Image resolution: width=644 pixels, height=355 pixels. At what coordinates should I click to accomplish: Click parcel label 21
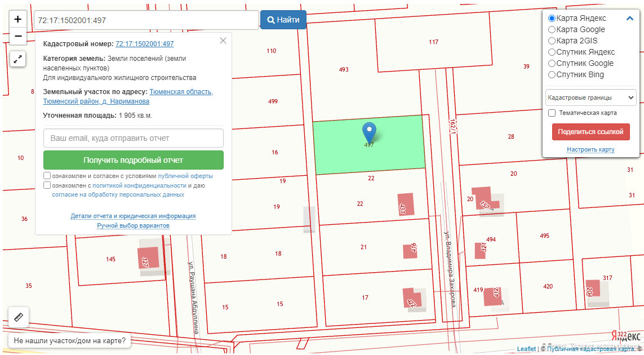pyautogui.click(x=363, y=247)
